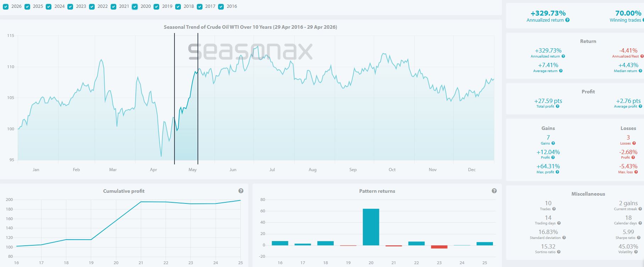Click left vertical marker line on seasonal chart

174,99
